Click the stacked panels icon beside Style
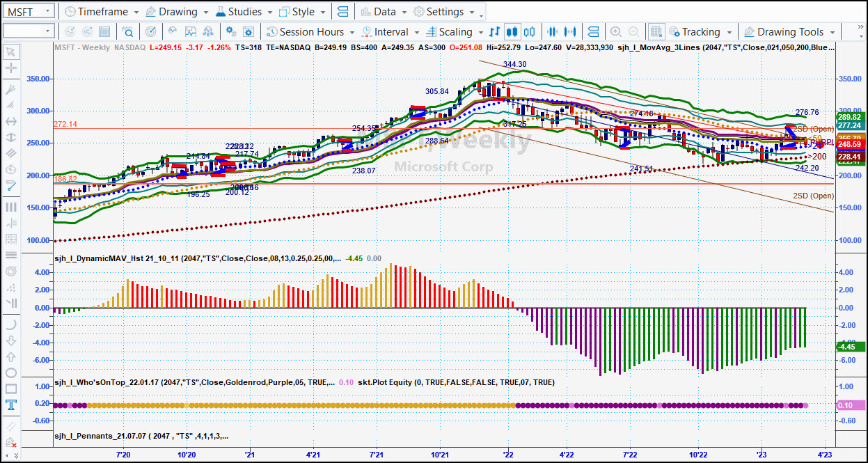Viewport: 868px width, 463px height. (x=342, y=12)
